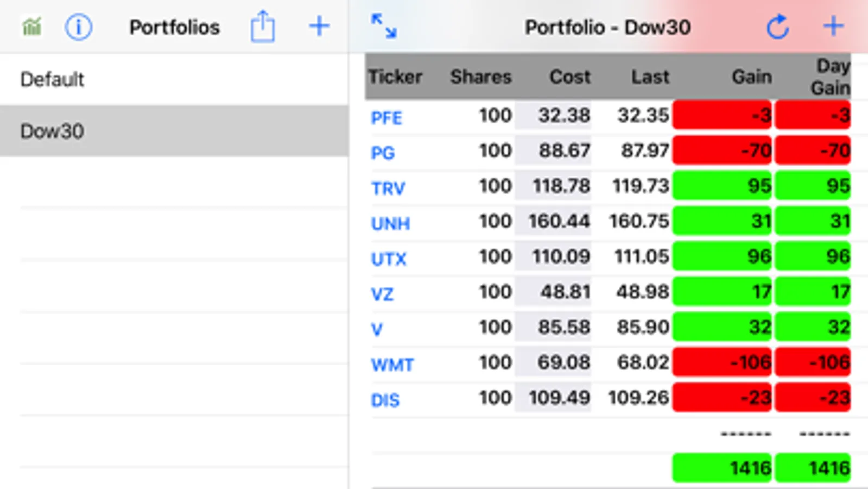Add a new portfolio with plus icon

pyautogui.click(x=319, y=26)
